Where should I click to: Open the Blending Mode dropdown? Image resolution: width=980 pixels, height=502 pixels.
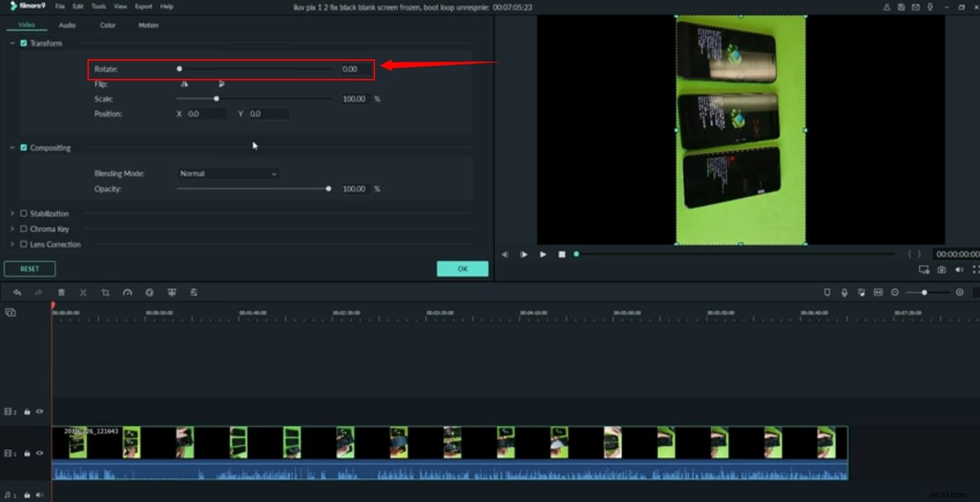[x=228, y=174]
